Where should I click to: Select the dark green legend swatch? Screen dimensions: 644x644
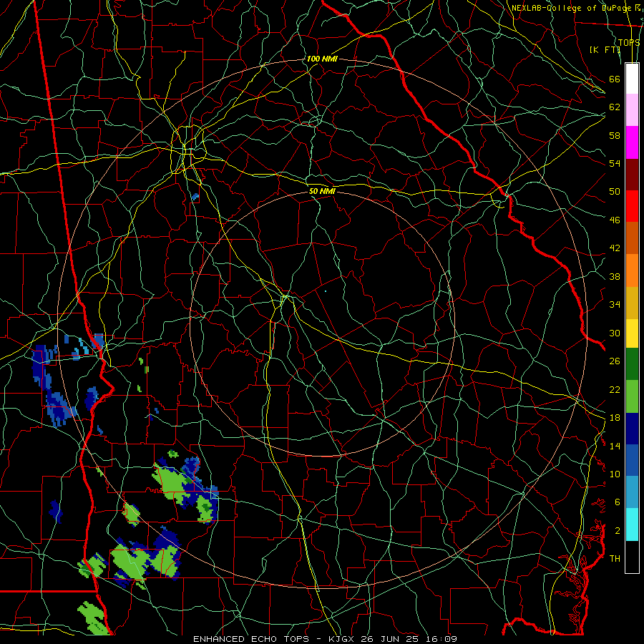coord(632,364)
